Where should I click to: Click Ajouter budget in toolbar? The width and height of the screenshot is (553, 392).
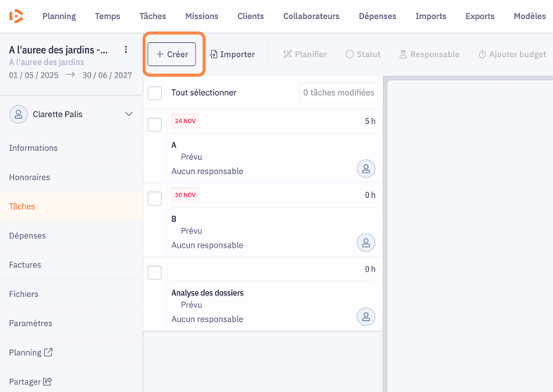[511, 54]
